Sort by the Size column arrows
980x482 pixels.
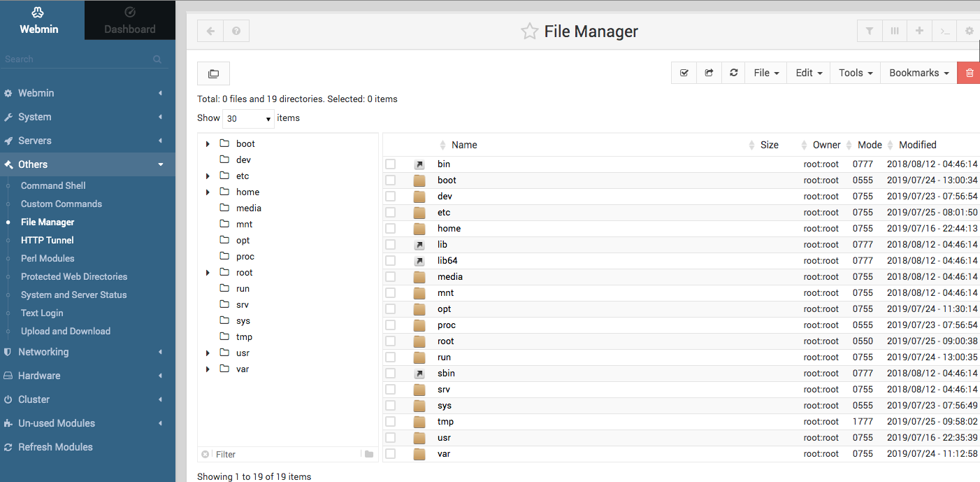pyautogui.click(x=753, y=145)
